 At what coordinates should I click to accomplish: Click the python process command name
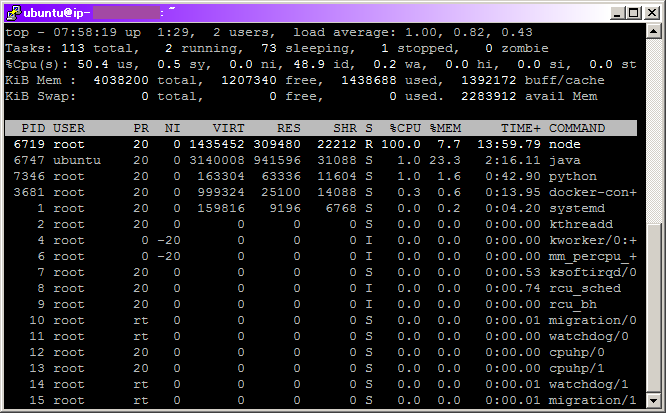pos(572,176)
